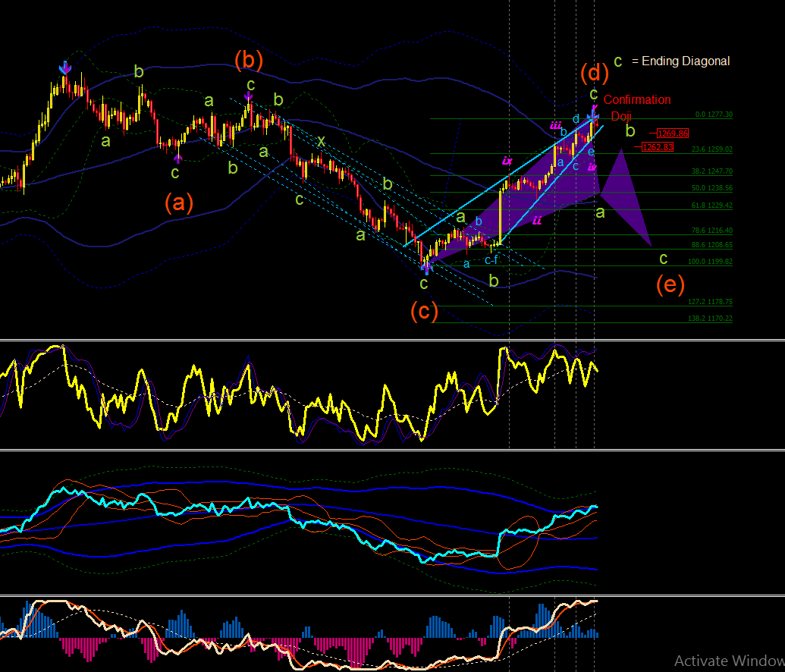
Task: Click Fibonacci level '61.8 1229.42'
Action: [x=712, y=206]
